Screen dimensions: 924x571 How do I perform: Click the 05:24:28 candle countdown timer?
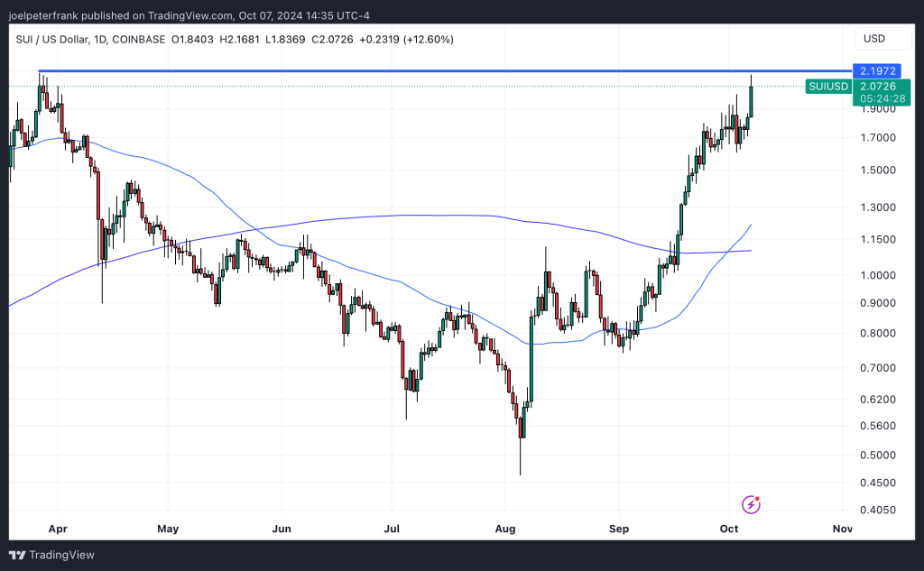click(877, 98)
